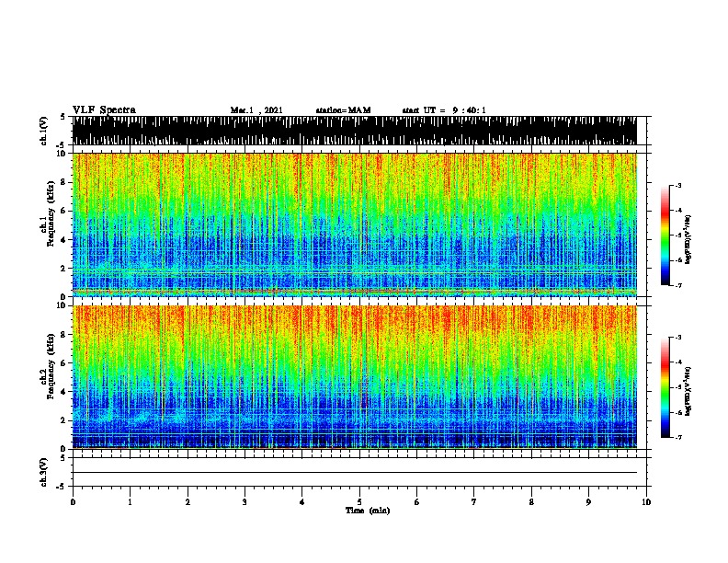Click time axis tick label "9"
728x563 pixels.
588,502
